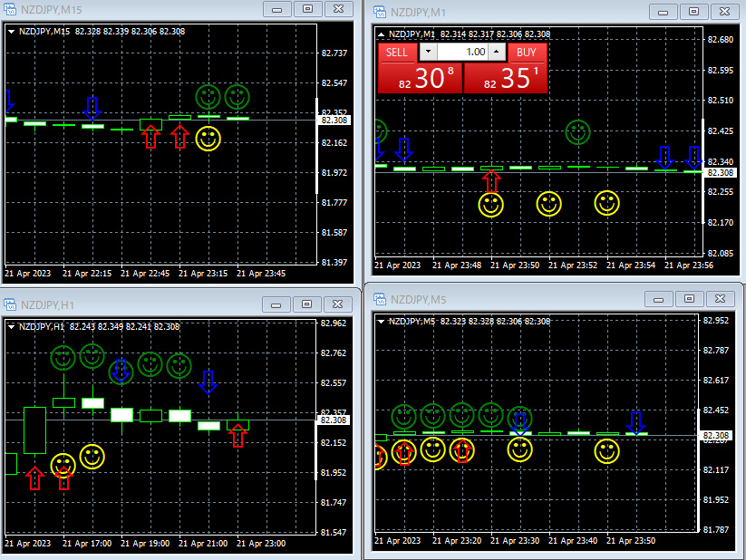Close the NZDJPY,H1 chart window

338,304
